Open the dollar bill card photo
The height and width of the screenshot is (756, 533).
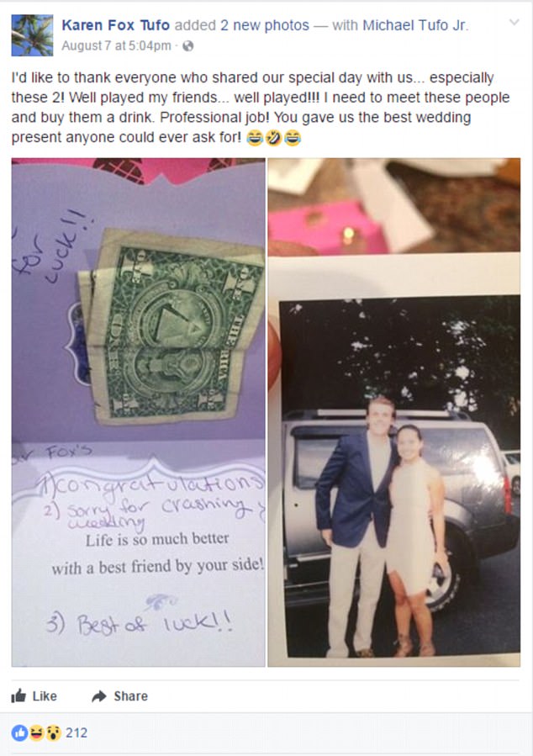pyautogui.click(x=139, y=412)
